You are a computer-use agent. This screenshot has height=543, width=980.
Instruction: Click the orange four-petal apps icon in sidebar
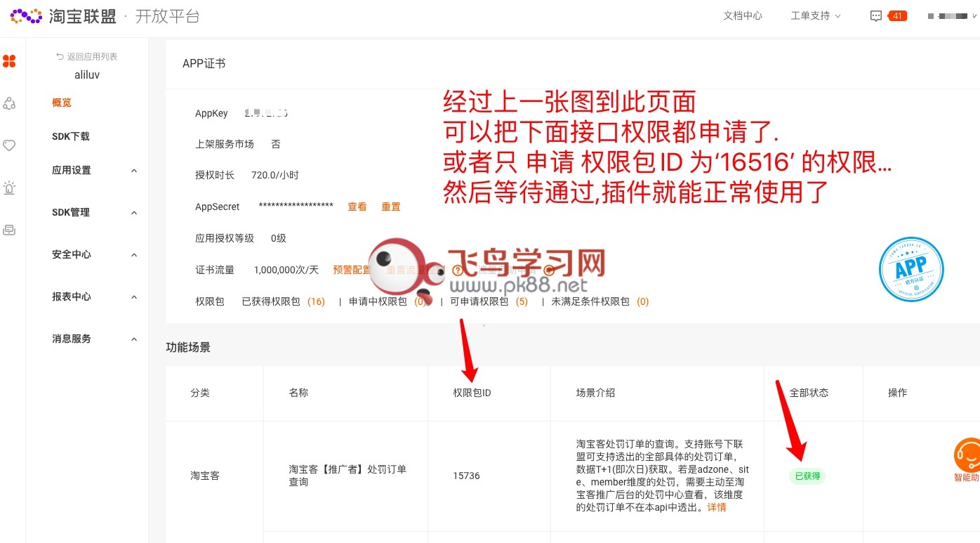(x=9, y=62)
